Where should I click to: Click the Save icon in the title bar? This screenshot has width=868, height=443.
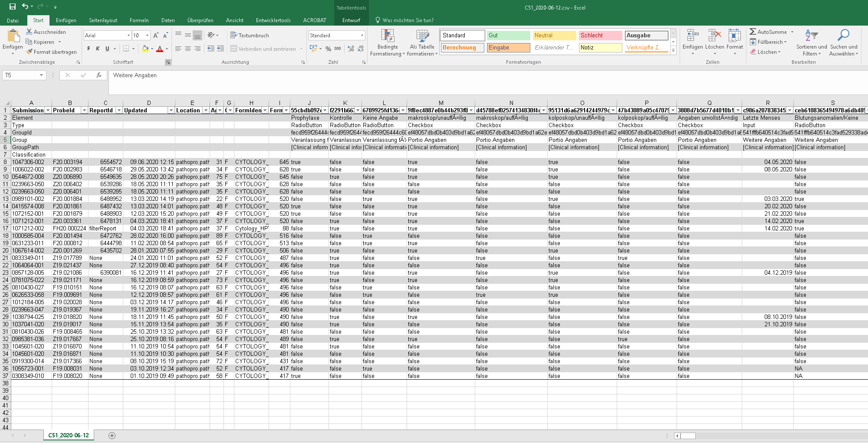tap(12, 7)
